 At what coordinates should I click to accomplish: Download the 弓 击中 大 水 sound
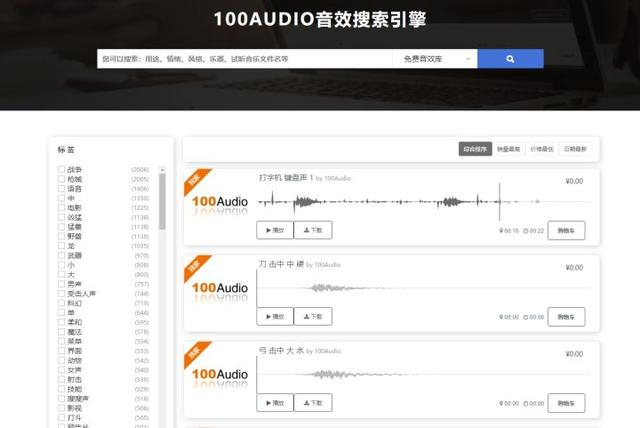click(x=313, y=403)
